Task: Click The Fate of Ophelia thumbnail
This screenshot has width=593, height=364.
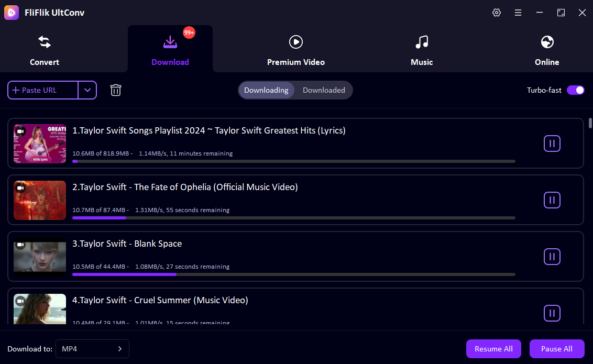Action: [x=40, y=201]
